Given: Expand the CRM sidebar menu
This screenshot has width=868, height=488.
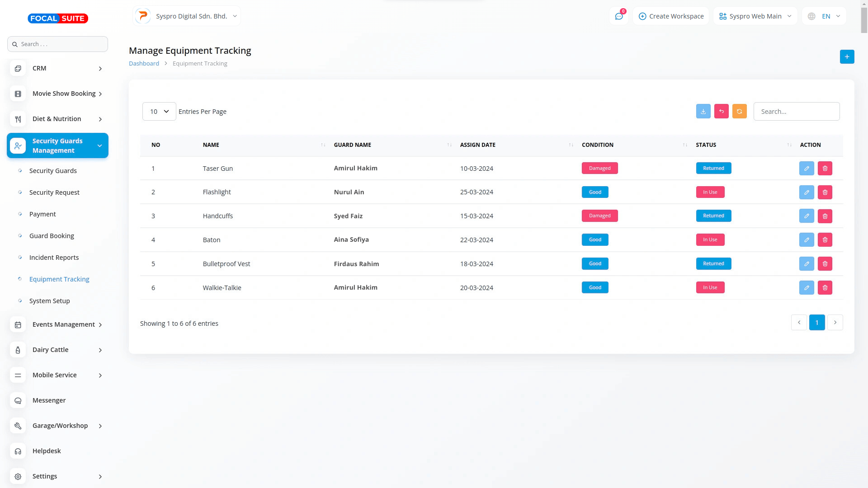Looking at the screenshot, I should point(57,68).
